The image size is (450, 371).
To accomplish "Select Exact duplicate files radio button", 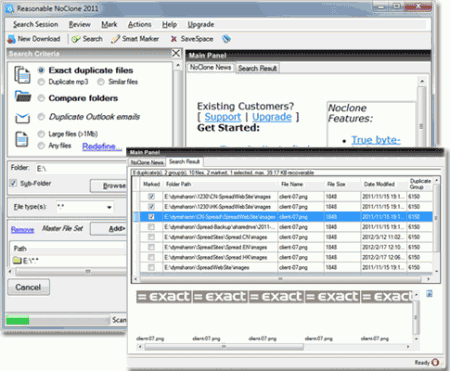I will [41, 70].
